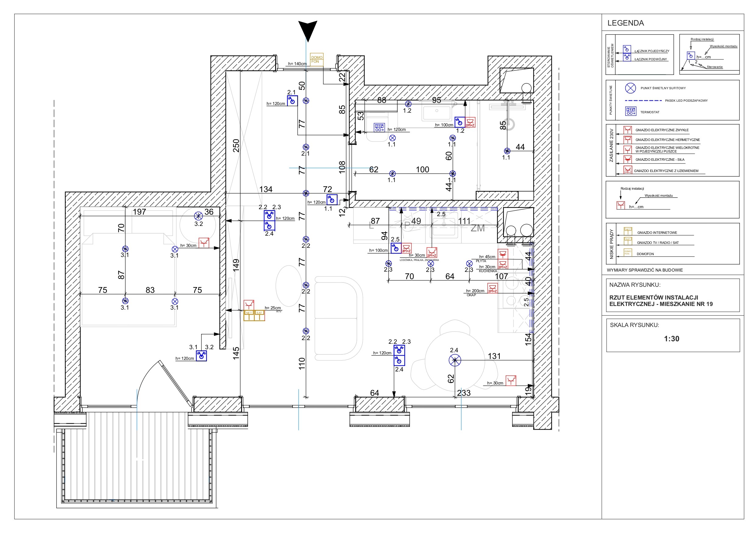This screenshot has height=534, width=756.
Task: Select the legend icon for GNIAZDO ELEKTRYCZNE - SIŁA
Action: pyautogui.click(x=628, y=160)
